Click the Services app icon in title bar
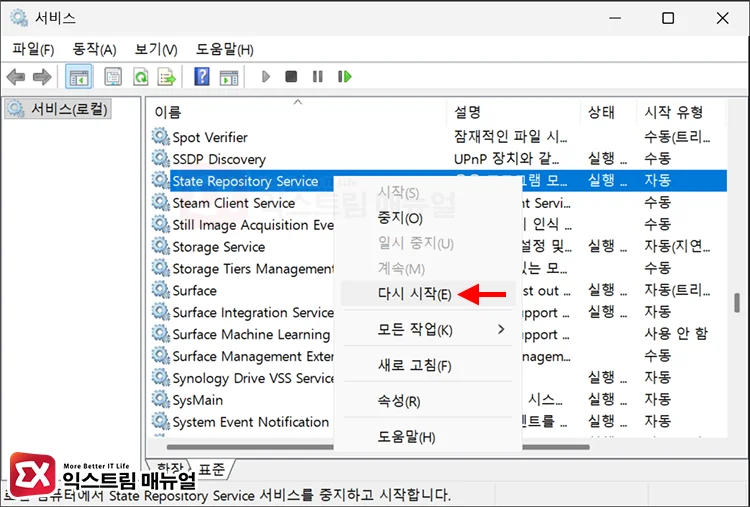 [x=19, y=18]
